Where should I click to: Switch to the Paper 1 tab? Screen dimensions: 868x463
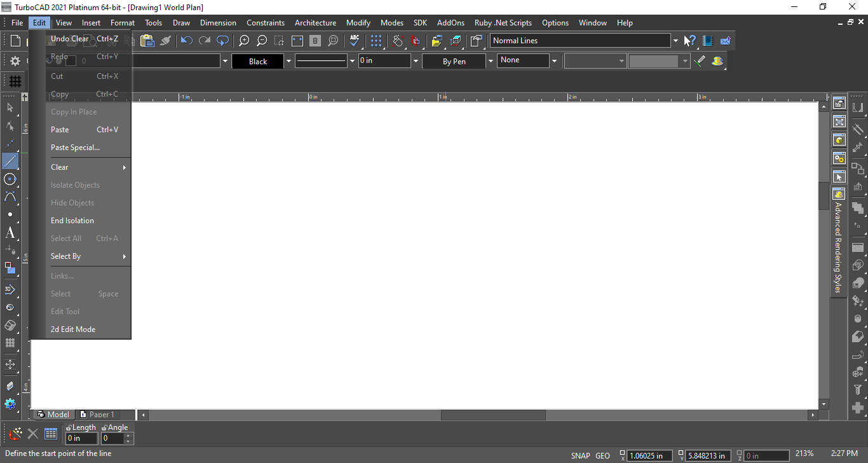tap(97, 415)
